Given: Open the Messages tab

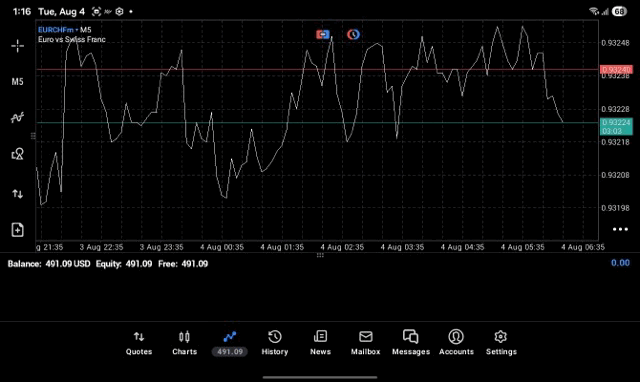Looking at the screenshot, I should pos(411,343).
